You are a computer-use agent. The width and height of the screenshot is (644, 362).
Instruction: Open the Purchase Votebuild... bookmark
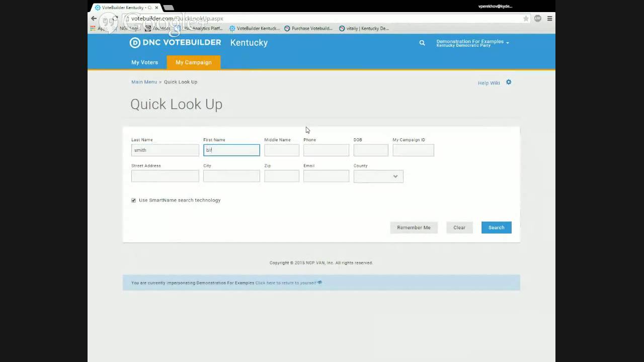click(x=308, y=29)
